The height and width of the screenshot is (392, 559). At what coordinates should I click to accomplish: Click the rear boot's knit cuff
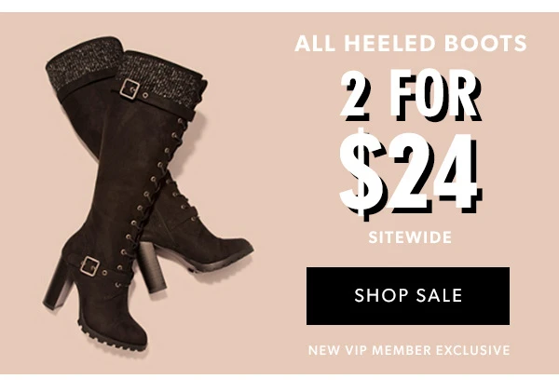pyautogui.click(x=84, y=66)
